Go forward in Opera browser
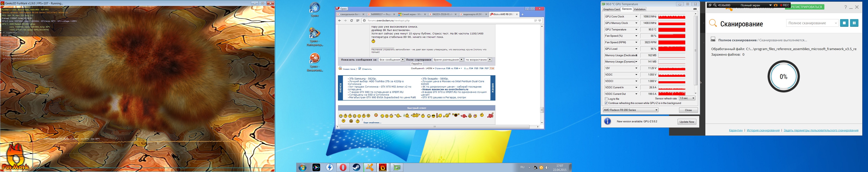 click(x=345, y=21)
